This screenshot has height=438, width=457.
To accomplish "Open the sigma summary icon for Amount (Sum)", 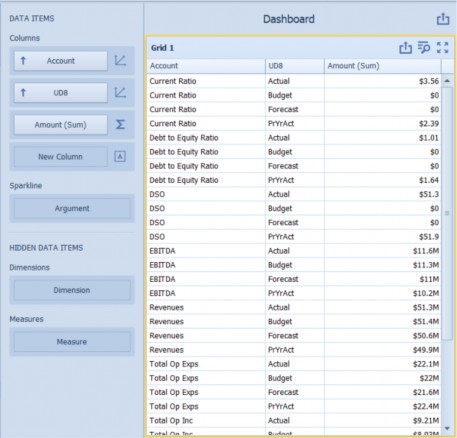I will [x=120, y=125].
